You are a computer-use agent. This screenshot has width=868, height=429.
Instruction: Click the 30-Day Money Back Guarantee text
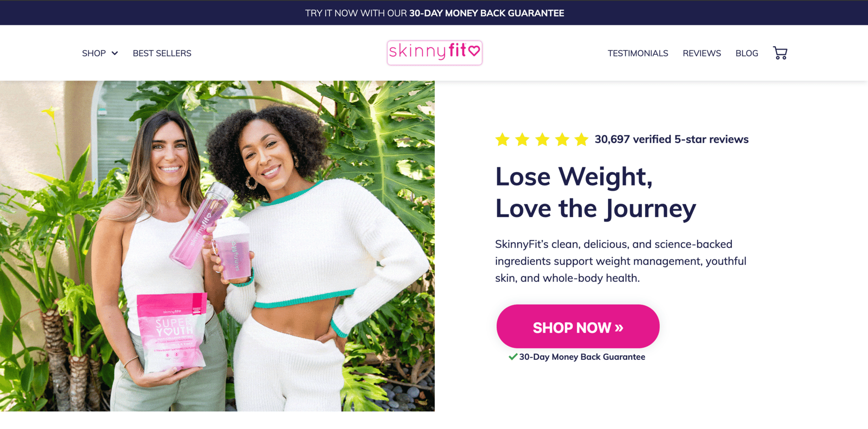click(582, 357)
